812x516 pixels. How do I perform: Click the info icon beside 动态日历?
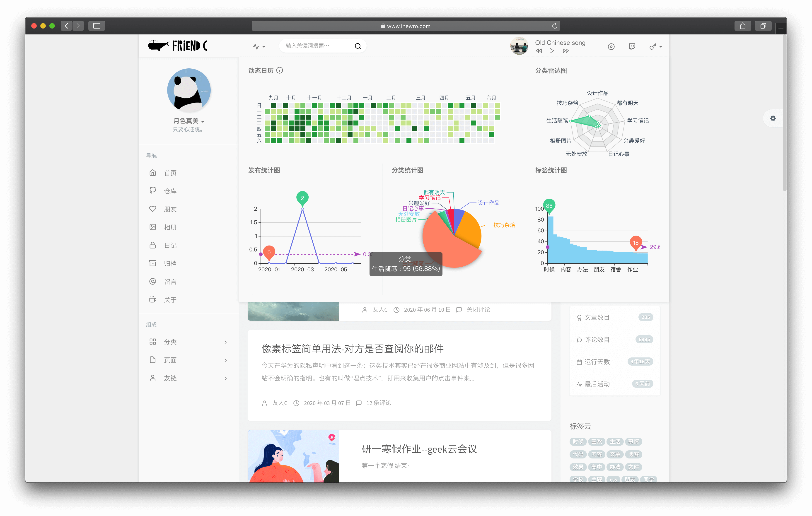[x=280, y=70]
